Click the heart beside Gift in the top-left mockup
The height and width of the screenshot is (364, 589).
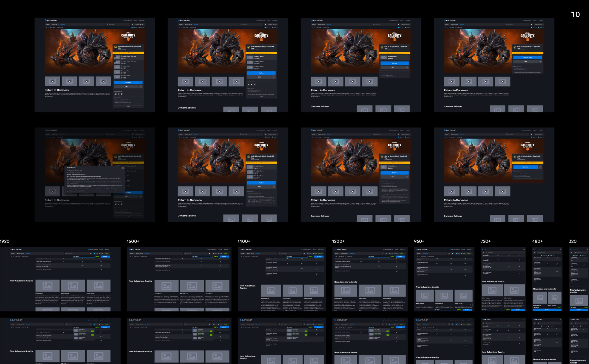[141, 87]
